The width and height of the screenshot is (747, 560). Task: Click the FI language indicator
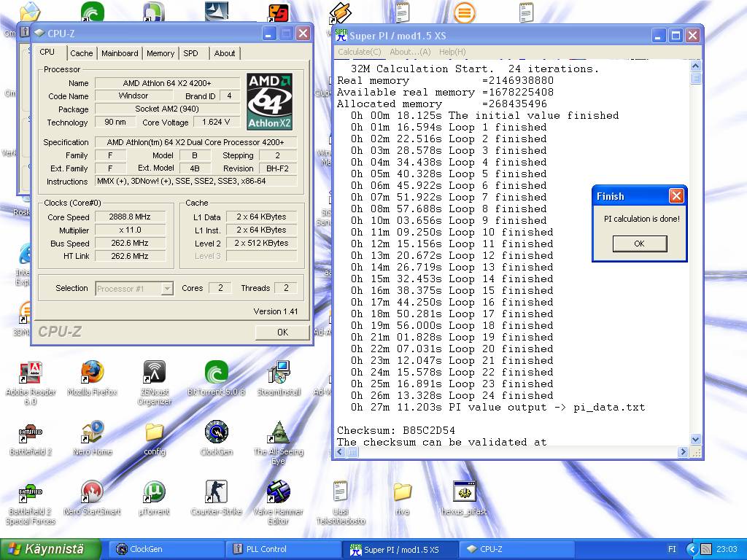(x=672, y=549)
